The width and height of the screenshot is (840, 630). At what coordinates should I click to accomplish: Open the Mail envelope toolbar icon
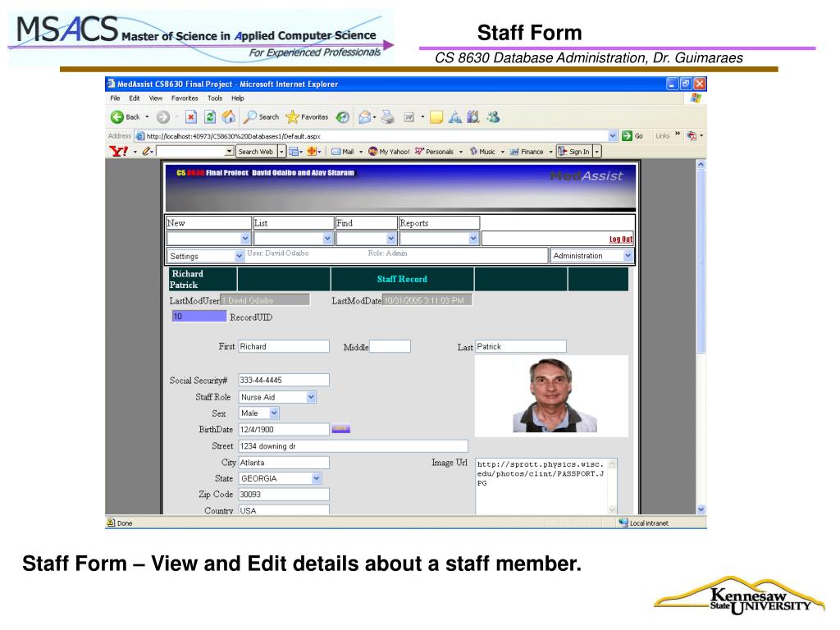tap(365, 116)
